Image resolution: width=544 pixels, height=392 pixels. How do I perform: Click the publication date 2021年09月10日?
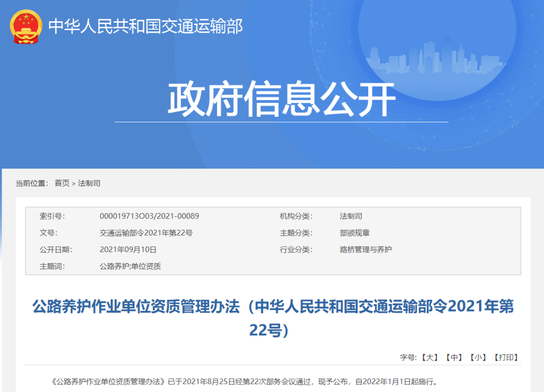point(128,250)
